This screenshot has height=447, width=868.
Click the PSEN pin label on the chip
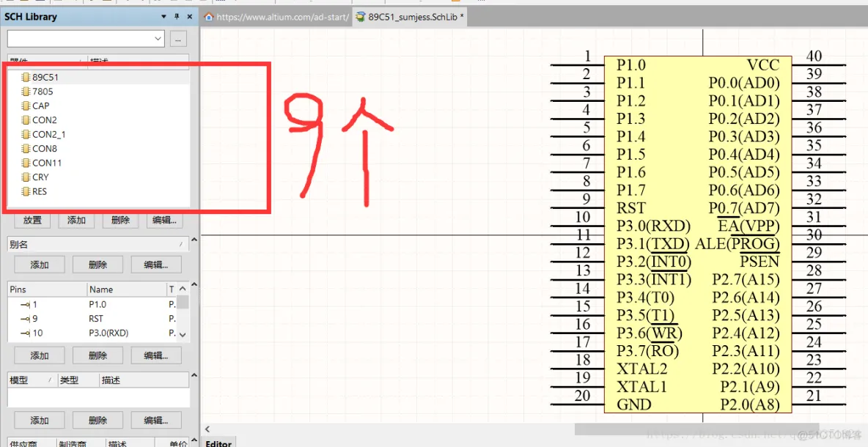(x=759, y=261)
